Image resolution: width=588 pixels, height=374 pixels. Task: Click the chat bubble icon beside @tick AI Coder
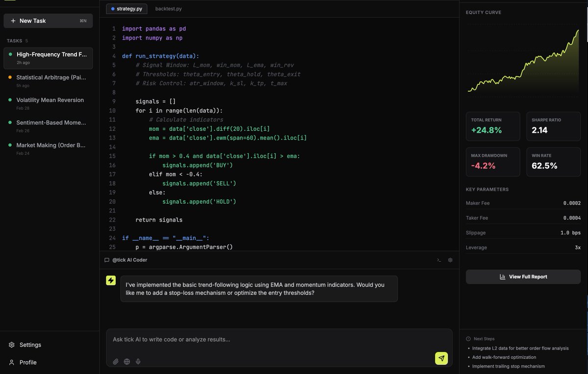pyautogui.click(x=106, y=259)
